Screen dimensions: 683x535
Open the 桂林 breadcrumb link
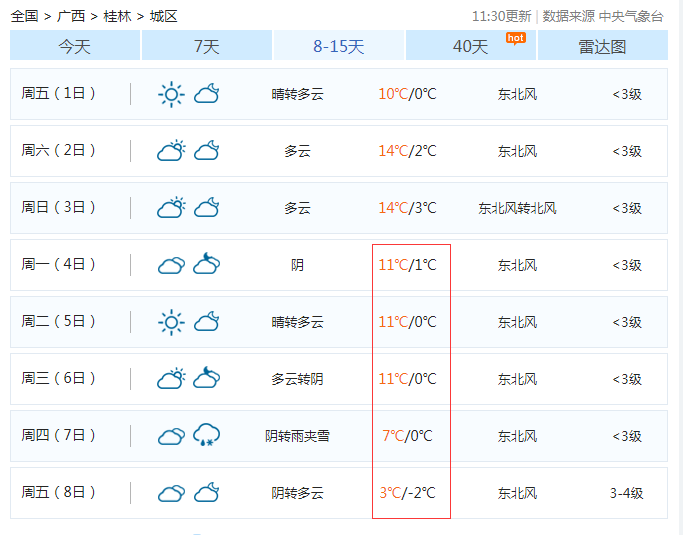[117, 16]
